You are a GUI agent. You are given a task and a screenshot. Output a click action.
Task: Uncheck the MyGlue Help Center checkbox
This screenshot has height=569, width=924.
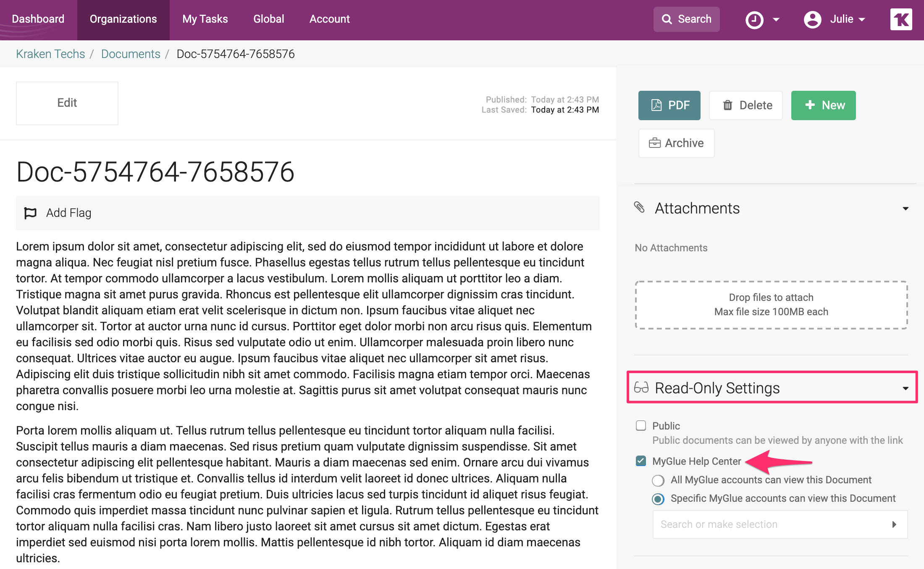[641, 461]
